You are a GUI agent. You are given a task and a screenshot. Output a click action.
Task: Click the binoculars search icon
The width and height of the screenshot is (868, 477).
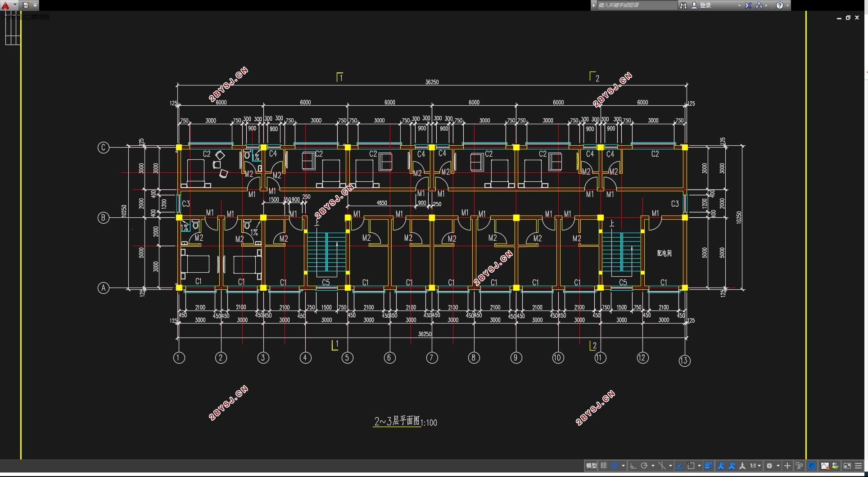point(683,5)
